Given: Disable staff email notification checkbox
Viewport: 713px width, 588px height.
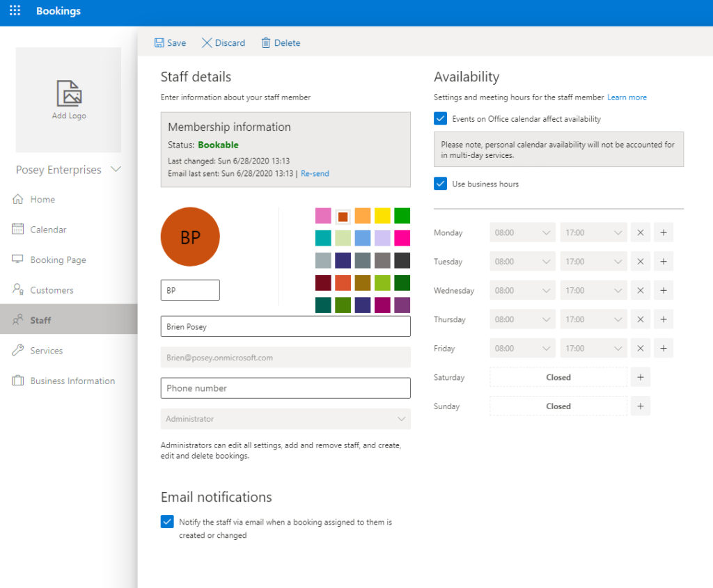Looking at the screenshot, I should 167,522.
